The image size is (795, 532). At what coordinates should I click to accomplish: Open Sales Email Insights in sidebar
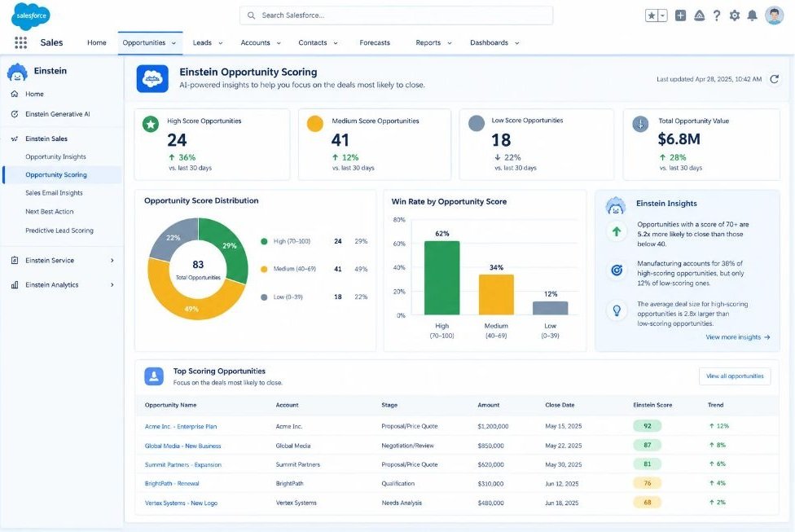click(x=54, y=193)
